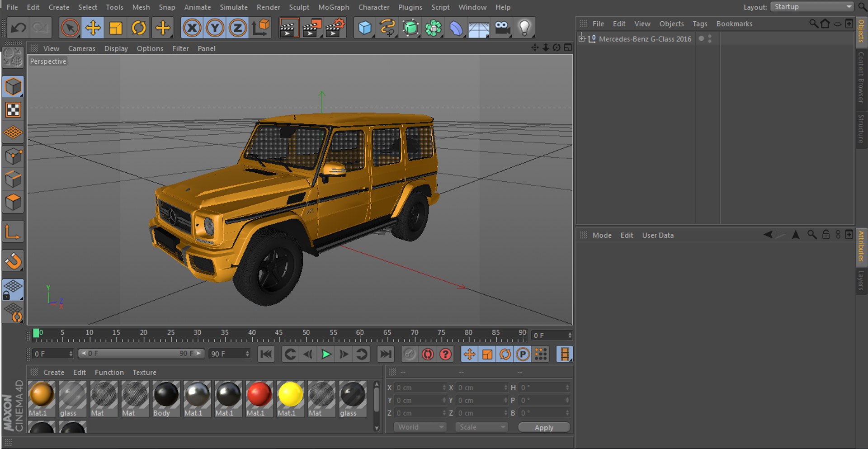
Task: Select the Live Selection tool
Action: click(x=70, y=28)
